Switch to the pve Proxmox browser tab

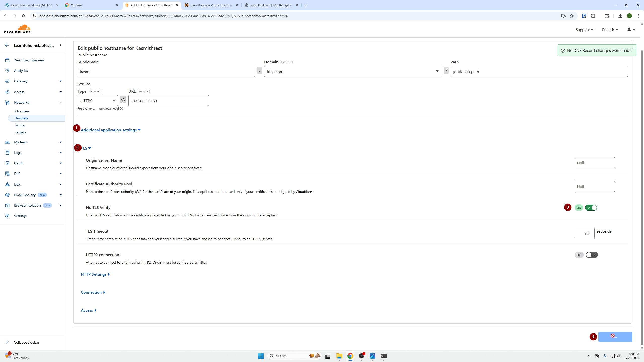coord(211,5)
